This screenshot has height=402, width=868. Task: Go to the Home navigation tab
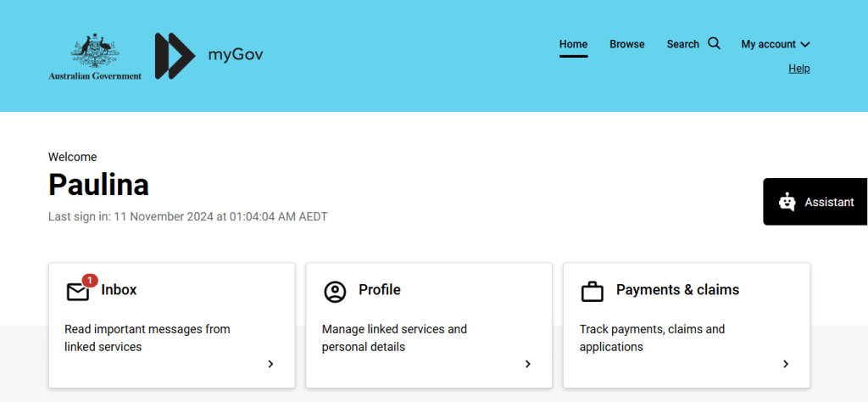click(573, 44)
